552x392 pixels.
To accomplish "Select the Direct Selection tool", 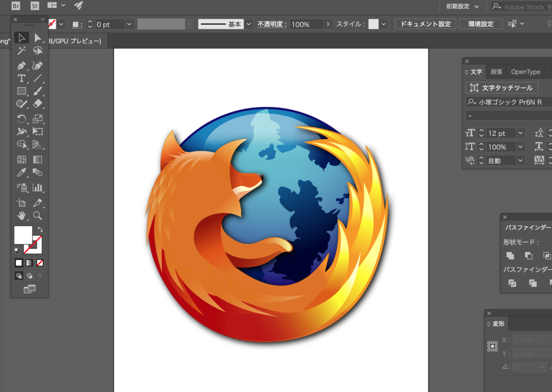I will (38, 37).
